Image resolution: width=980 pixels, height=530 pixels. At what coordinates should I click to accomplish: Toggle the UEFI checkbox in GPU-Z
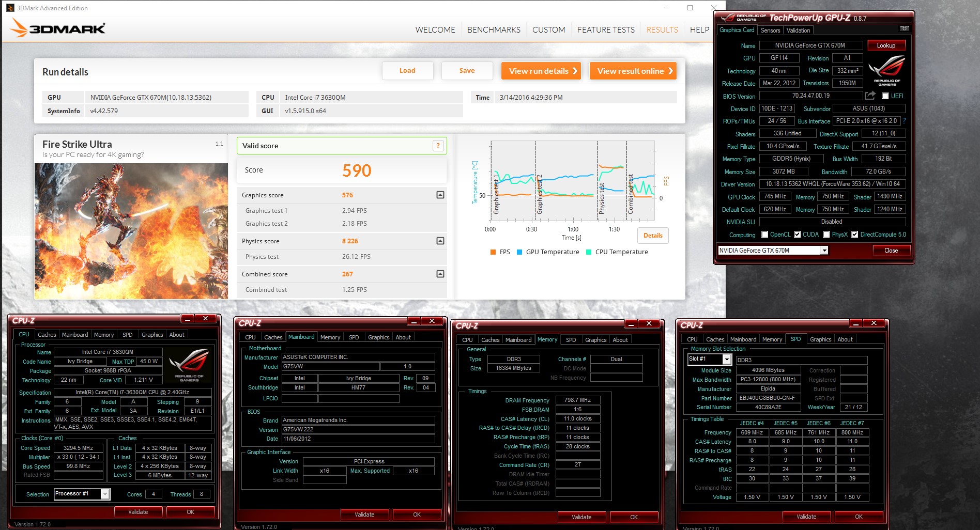coord(885,96)
